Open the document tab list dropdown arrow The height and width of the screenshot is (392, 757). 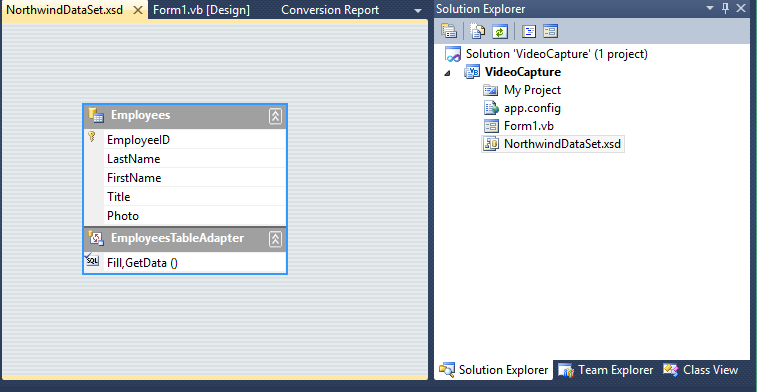tap(418, 11)
